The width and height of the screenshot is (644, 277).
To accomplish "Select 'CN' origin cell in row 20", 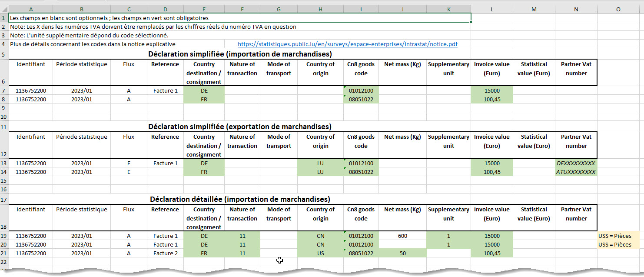I will 320,244.
